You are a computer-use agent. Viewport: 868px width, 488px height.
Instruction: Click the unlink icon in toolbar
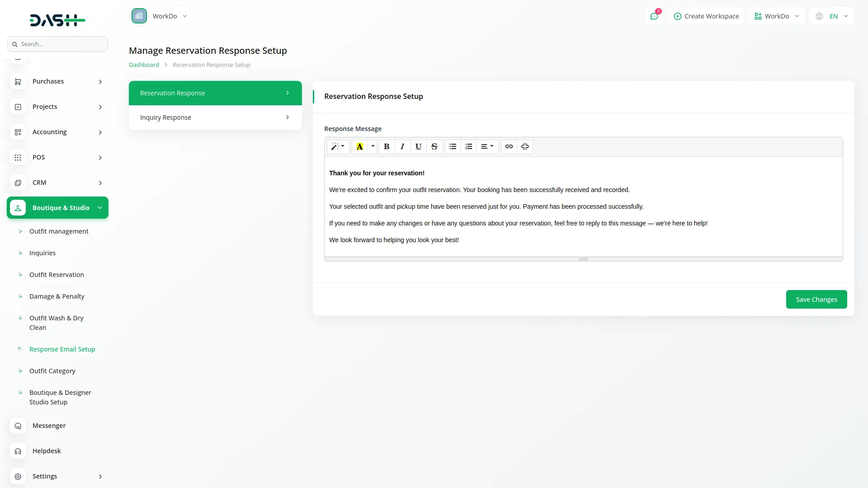525,146
